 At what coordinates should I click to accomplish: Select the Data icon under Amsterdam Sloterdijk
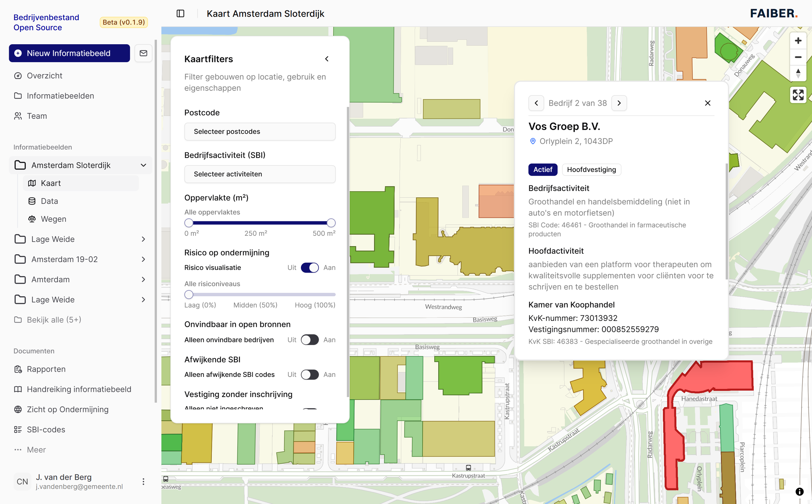(x=32, y=201)
